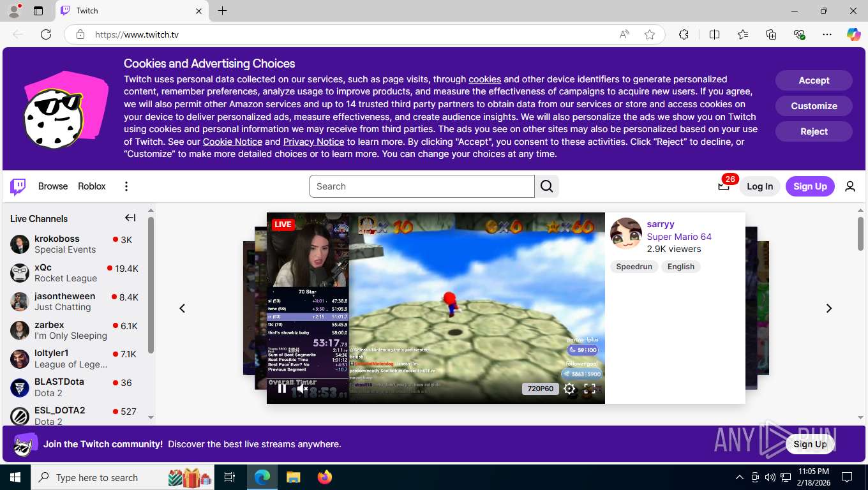Viewport: 868px width, 490px height.
Task: Open Windows Start menu
Action: (x=15, y=477)
